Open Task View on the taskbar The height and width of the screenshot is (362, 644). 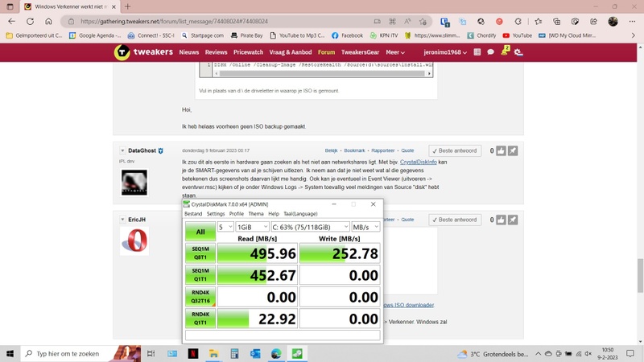click(151, 353)
